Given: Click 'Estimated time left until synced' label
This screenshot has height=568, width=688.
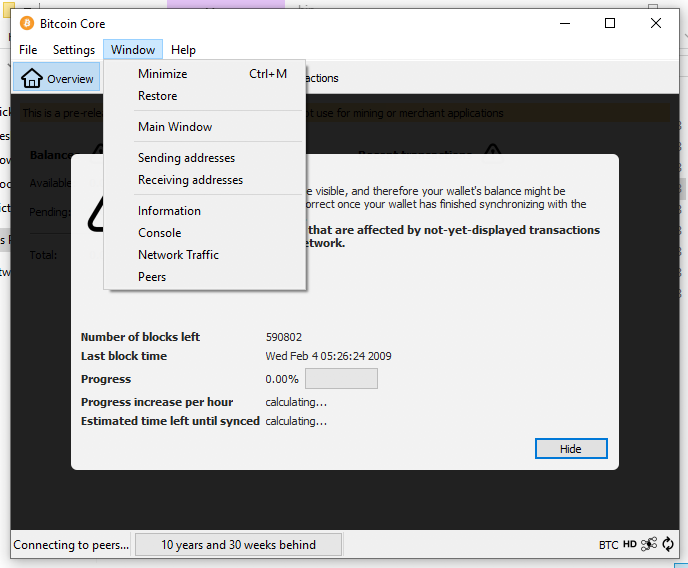Looking at the screenshot, I should (170, 421).
